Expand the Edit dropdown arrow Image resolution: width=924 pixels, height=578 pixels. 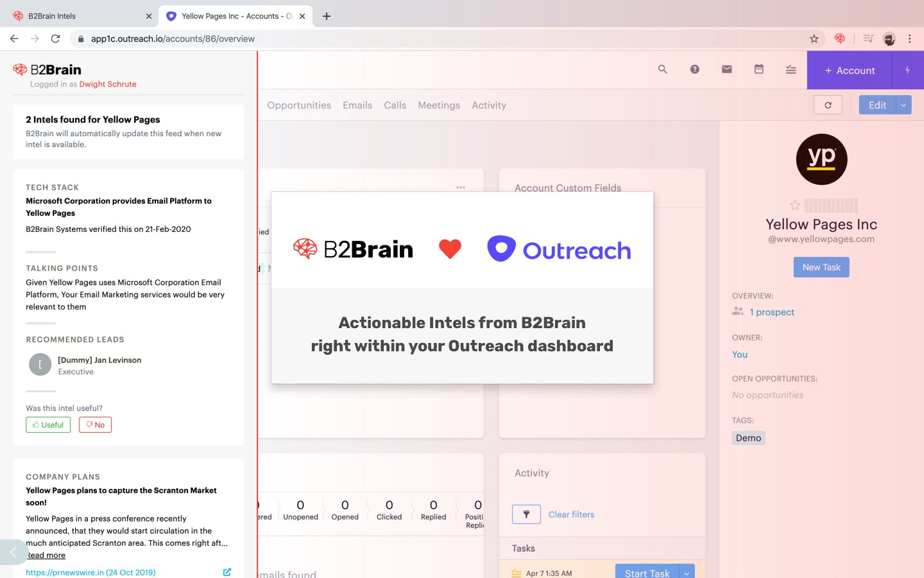click(x=903, y=105)
